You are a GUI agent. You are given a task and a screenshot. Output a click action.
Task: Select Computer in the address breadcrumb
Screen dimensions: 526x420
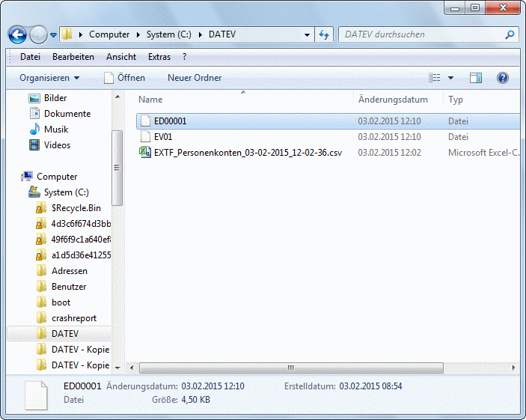109,34
